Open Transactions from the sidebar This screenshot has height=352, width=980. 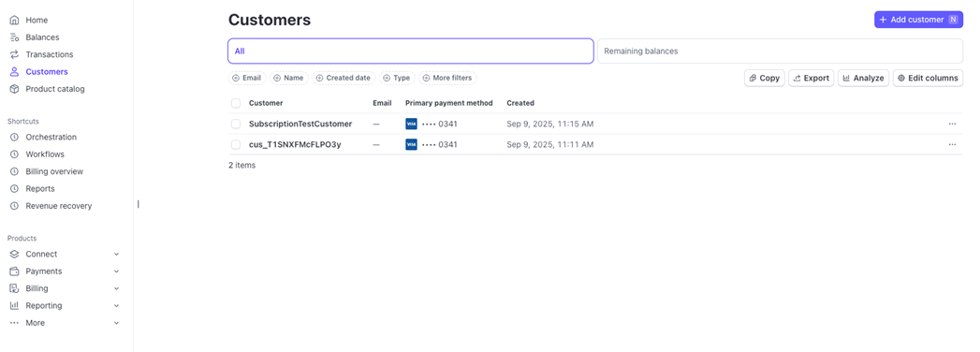point(50,54)
